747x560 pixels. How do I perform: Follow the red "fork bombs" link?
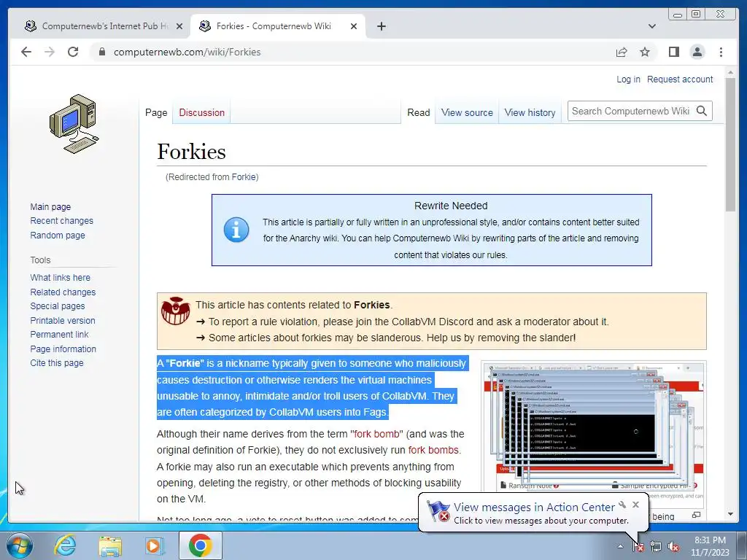(433, 450)
